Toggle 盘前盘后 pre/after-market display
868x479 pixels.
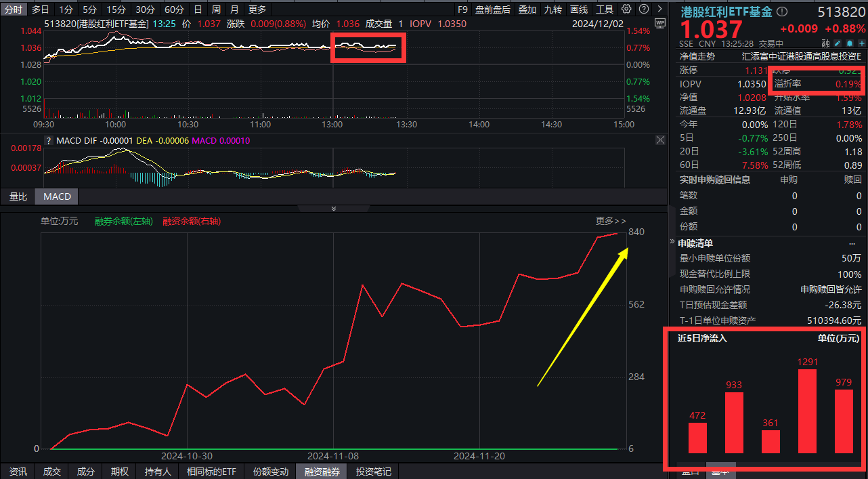pyautogui.click(x=493, y=9)
